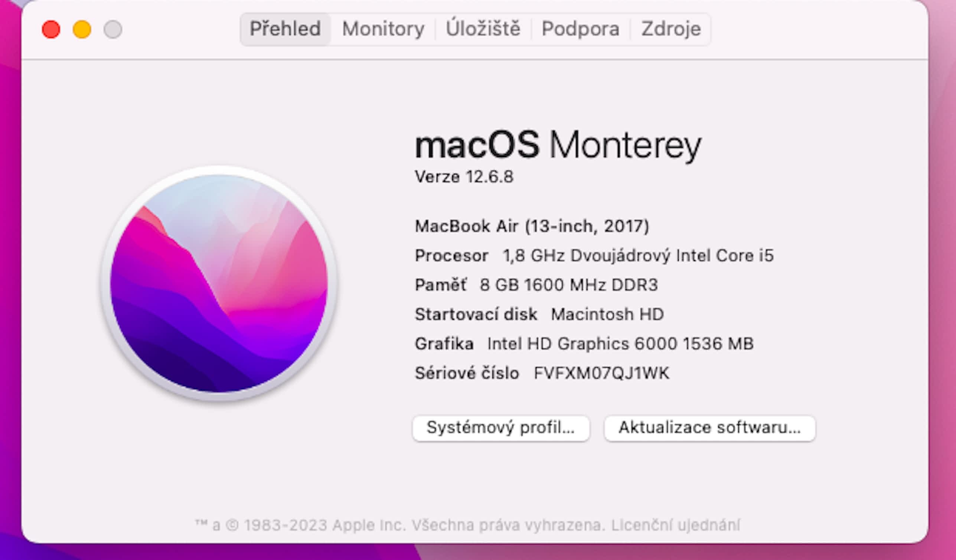Click the Grafika Intel HD Graphics line
This screenshot has height=560, width=956.
[x=584, y=344]
